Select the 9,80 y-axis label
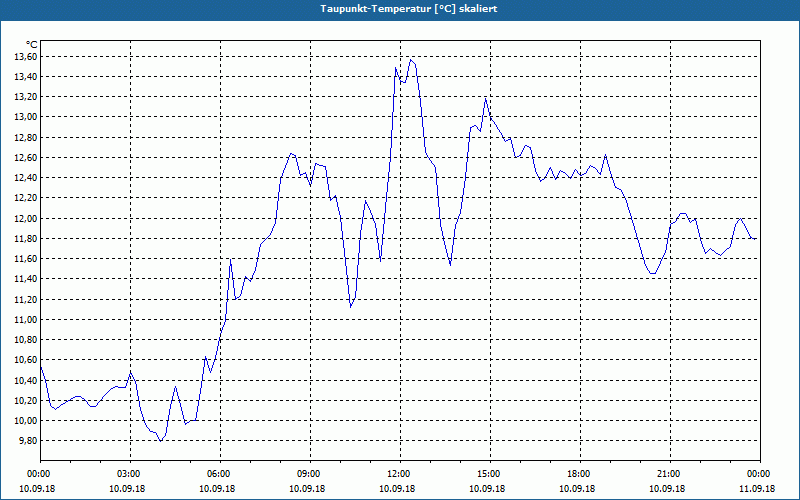800x500 pixels. point(28,441)
